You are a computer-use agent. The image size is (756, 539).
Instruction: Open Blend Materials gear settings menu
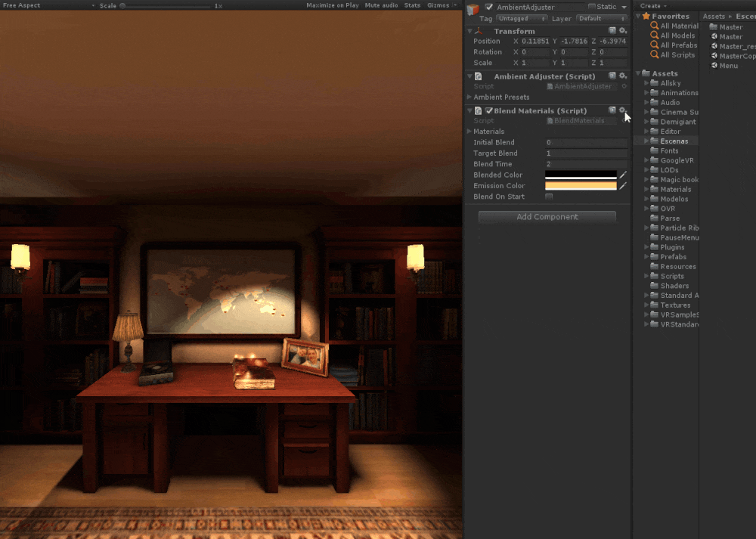[622, 110]
